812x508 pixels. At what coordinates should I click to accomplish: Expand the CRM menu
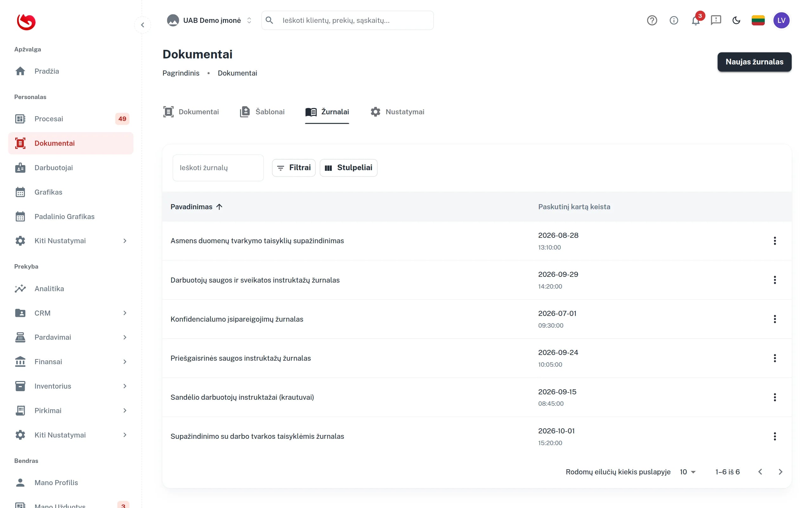coord(71,313)
